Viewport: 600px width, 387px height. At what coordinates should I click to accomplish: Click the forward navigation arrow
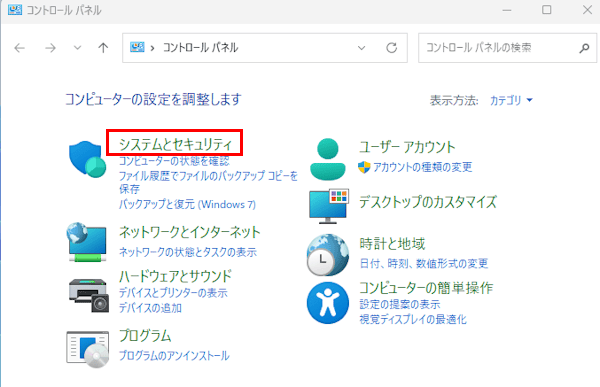[50, 48]
